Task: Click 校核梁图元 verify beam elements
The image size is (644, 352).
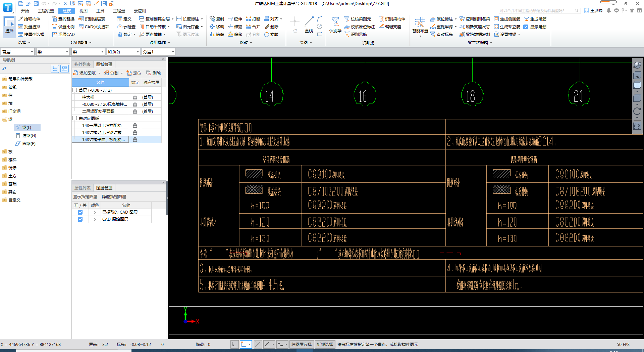Action: click(358, 19)
